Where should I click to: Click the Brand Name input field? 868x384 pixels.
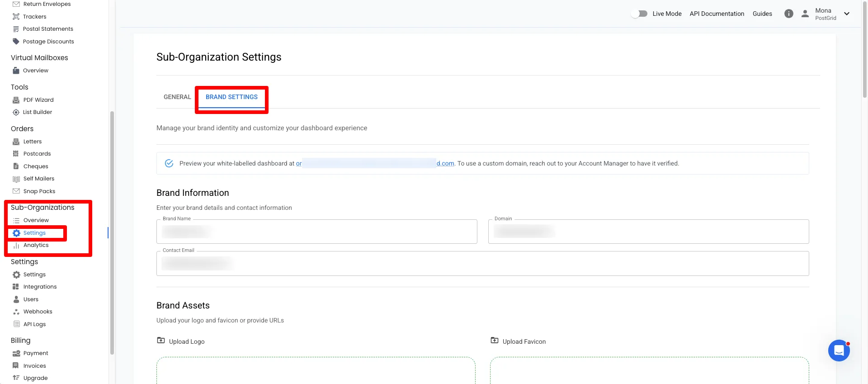pyautogui.click(x=317, y=232)
